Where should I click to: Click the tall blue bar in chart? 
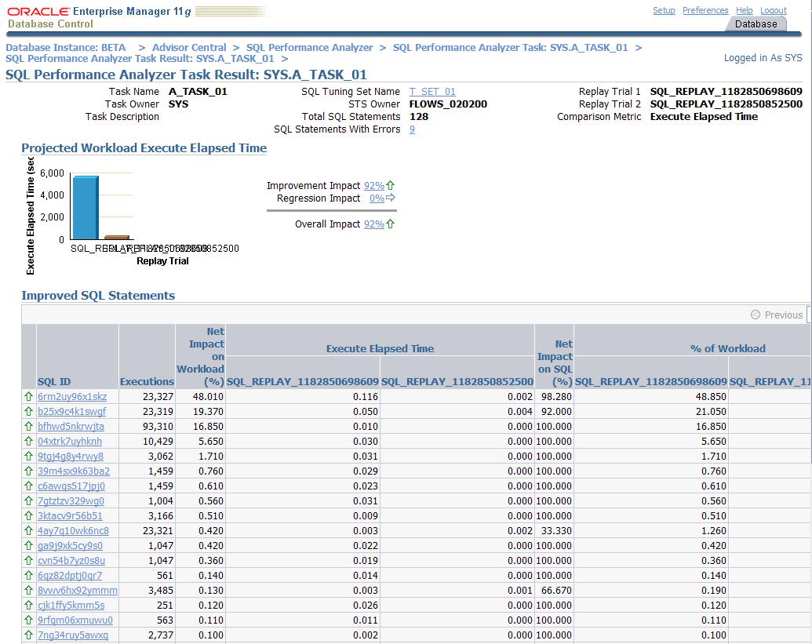(x=85, y=208)
